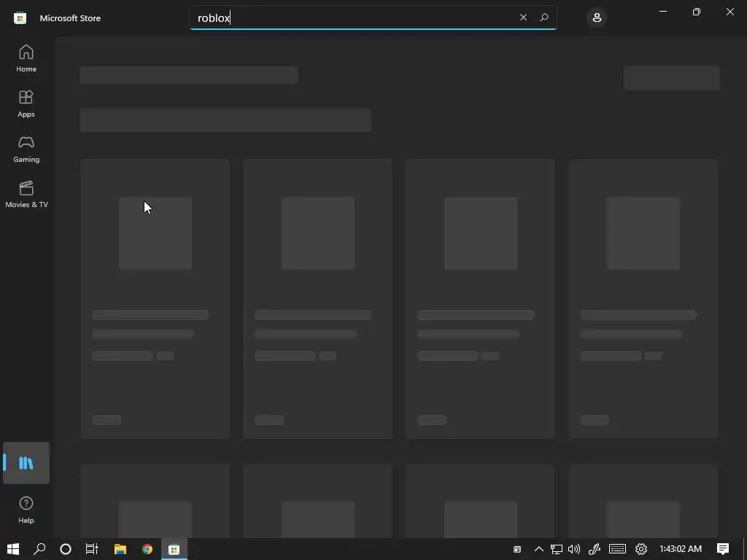Image resolution: width=747 pixels, height=560 pixels.
Task: Open the Home section in sidebar
Action: [26, 58]
